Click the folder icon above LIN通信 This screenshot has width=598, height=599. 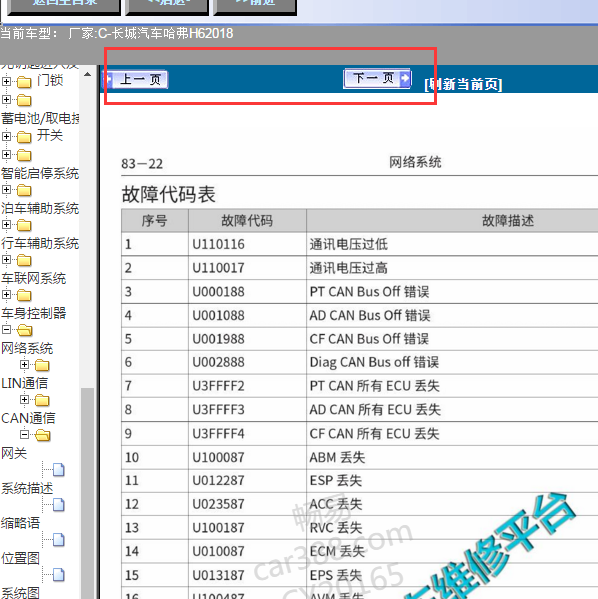pos(42,365)
